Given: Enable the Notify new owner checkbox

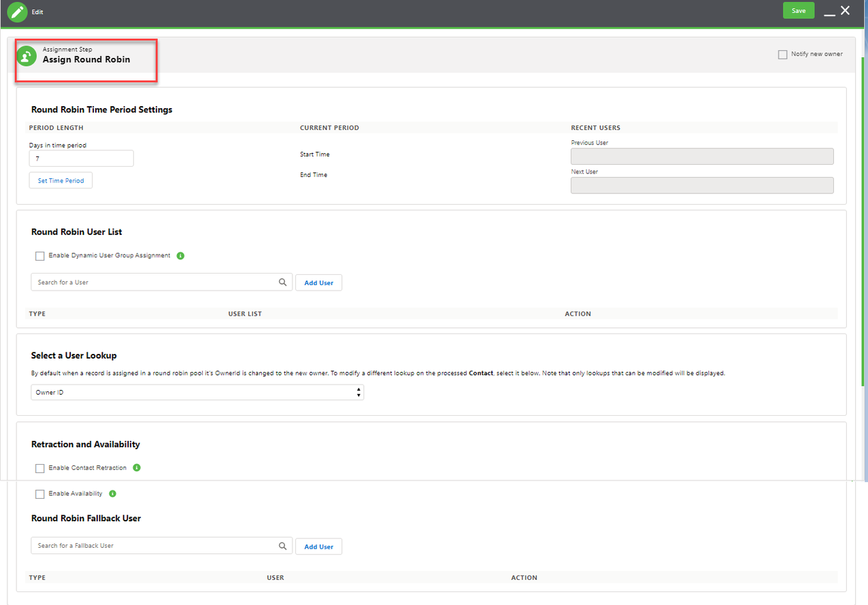Looking at the screenshot, I should (x=782, y=54).
